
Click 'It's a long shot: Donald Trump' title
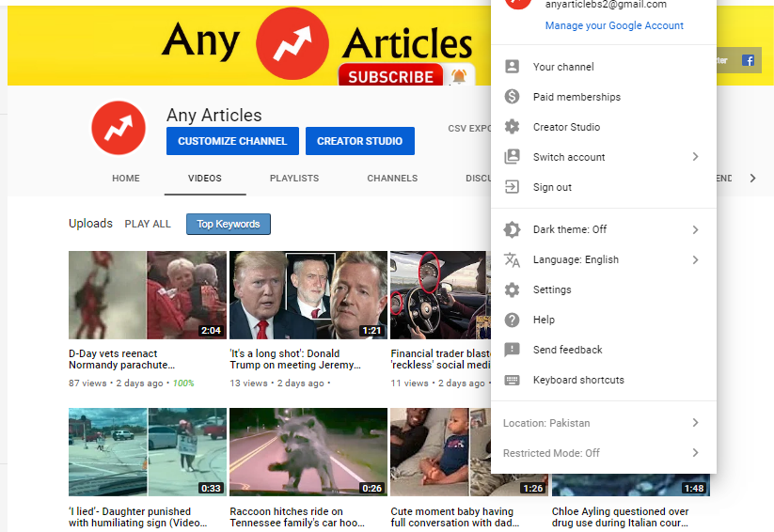295,359
